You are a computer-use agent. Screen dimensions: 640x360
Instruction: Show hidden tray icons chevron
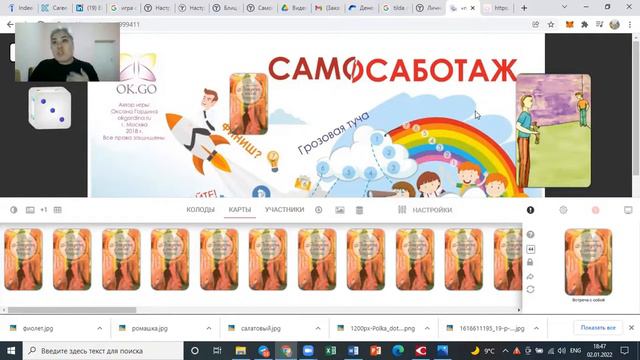pyautogui.click(x=505, y=351)
